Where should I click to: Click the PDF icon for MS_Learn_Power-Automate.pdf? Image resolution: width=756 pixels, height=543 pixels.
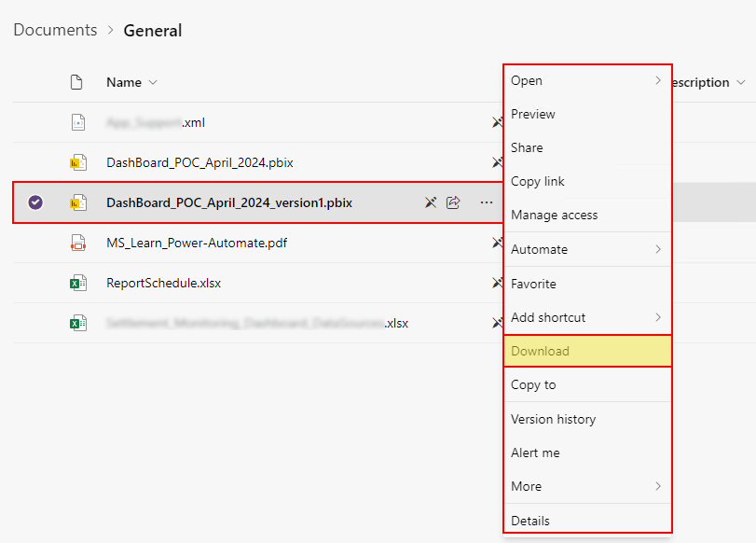click(x=78, y=243)
